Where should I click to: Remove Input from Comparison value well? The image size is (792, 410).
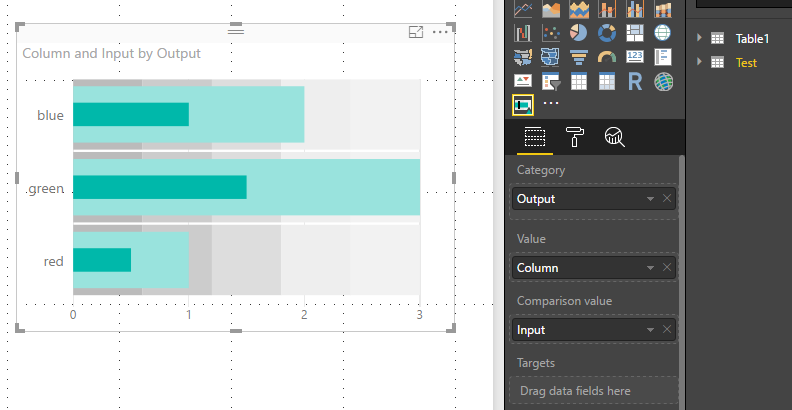point(667,329)
